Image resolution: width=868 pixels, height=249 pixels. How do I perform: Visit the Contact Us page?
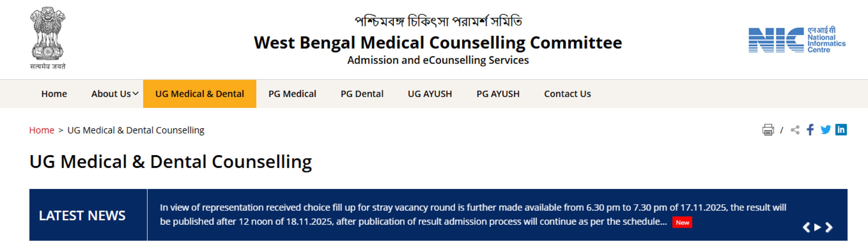[x=567, y=94]
